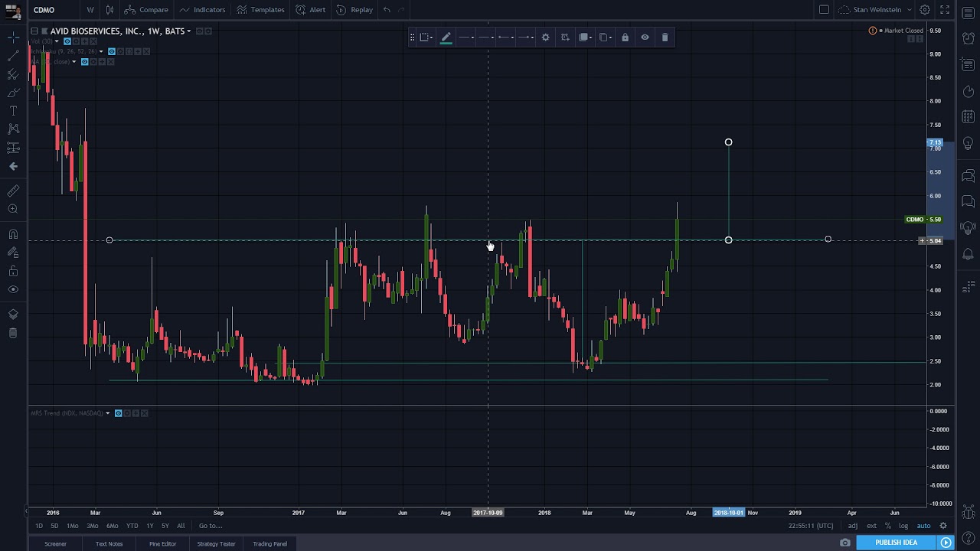
Task: Open the object tree layers icon
Action: (x=13, y=315)
